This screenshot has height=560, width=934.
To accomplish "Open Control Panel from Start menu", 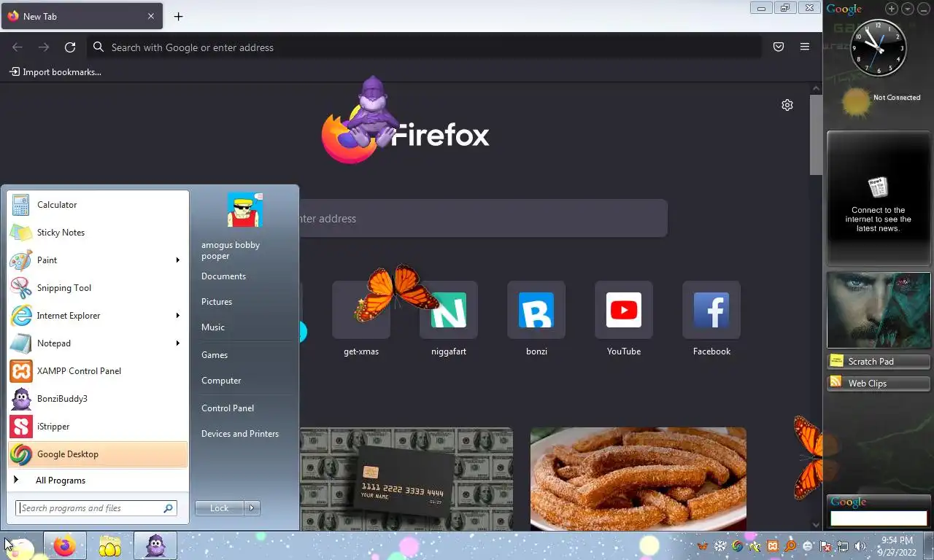I will tap(228, 408).
